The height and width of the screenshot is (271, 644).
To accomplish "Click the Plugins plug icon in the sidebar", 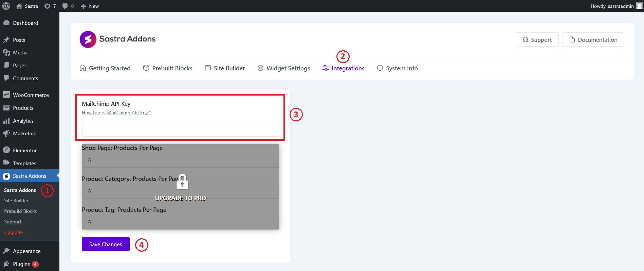I will pos(6,264).
